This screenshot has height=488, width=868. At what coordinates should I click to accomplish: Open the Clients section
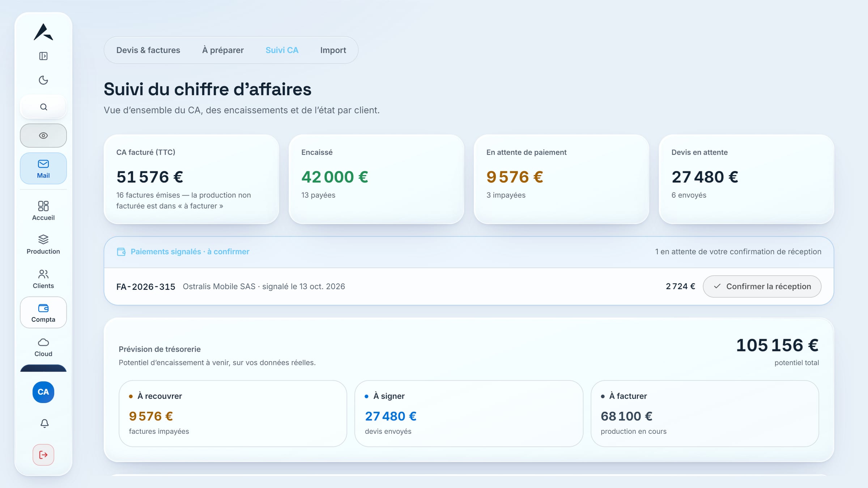pos(43,279)
